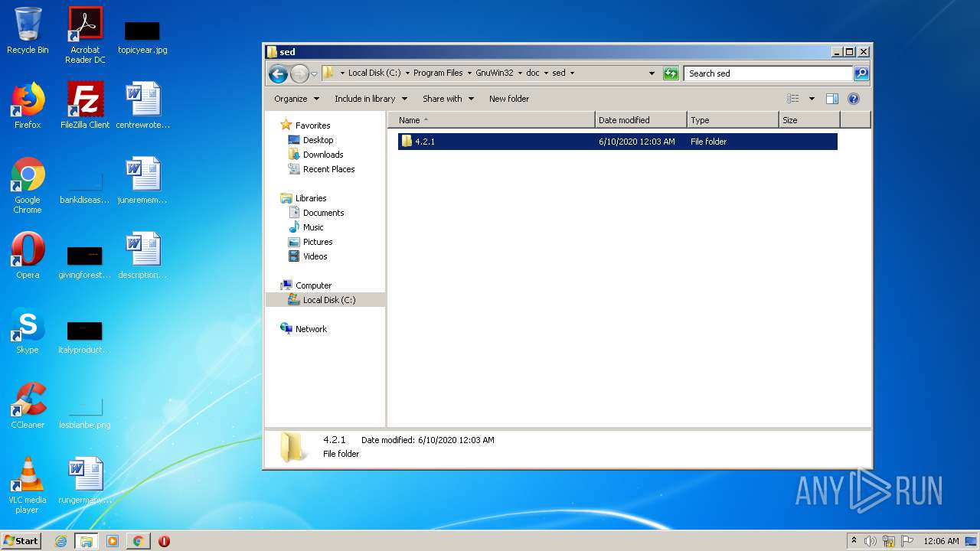
Task: Sort by Size column header
Action: pos(809,120)
